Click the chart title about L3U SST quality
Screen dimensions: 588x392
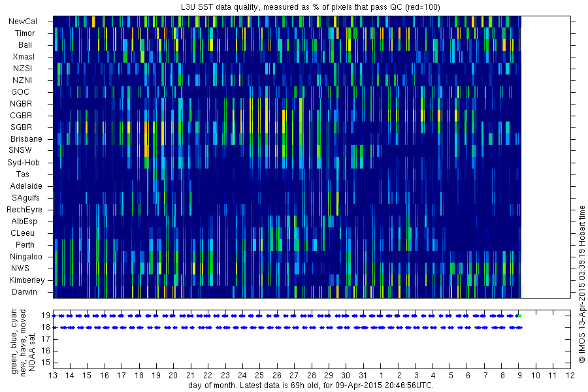click(x=310, y=7)
